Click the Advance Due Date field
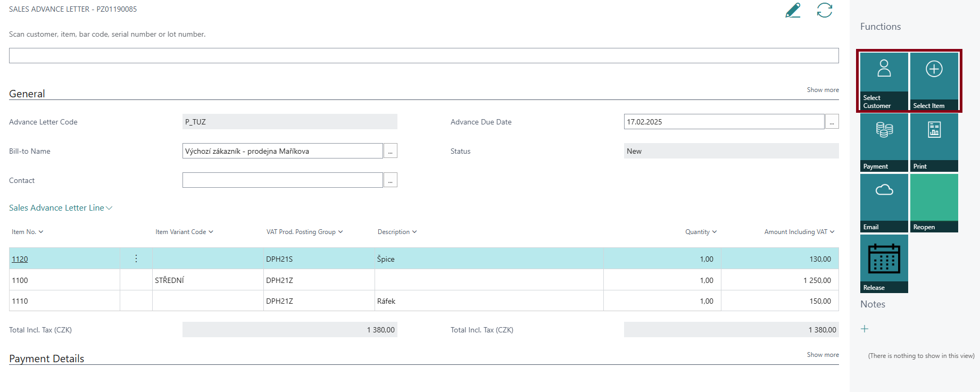980x392 pixels. click(724, 122)
